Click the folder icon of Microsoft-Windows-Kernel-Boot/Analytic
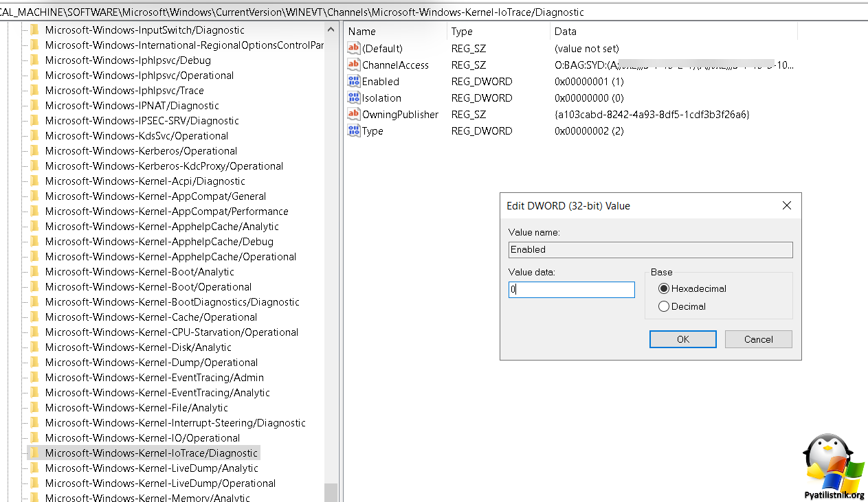The image size is (868, 502). 34,272
